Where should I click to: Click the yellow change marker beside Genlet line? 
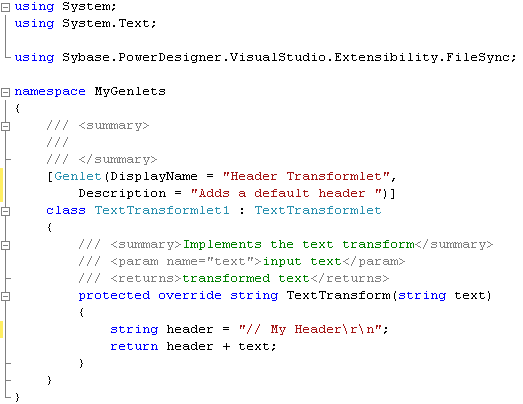[2, 185]
